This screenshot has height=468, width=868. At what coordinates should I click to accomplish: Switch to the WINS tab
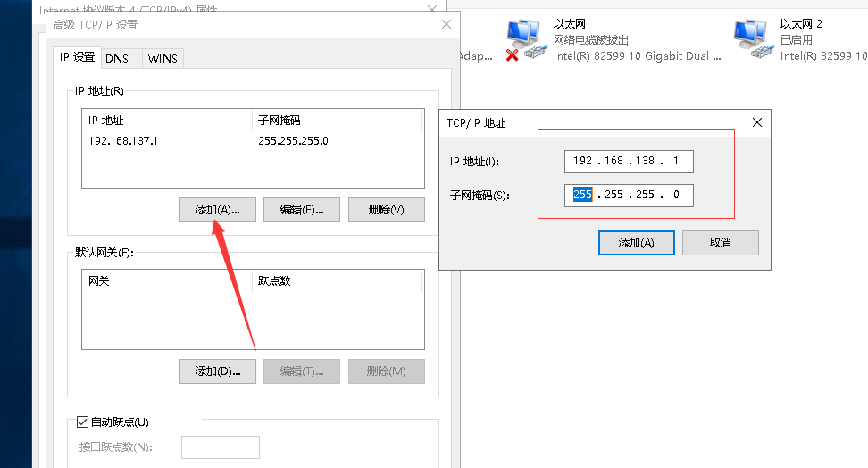coord(163,58)
